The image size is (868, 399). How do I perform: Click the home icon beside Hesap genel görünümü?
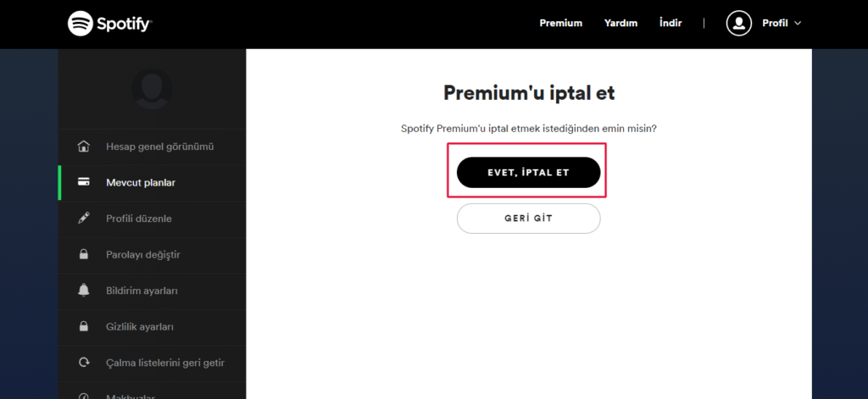tap(84, 147)
